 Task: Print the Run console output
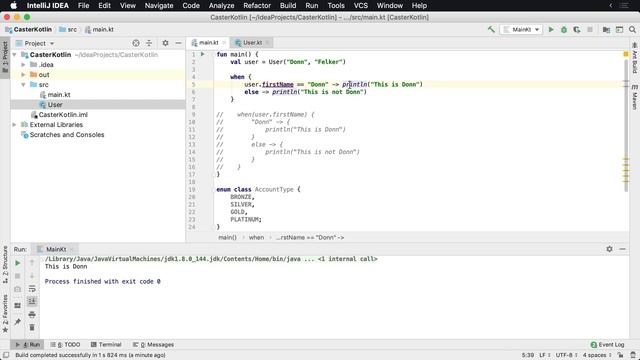tap(32, 315)
